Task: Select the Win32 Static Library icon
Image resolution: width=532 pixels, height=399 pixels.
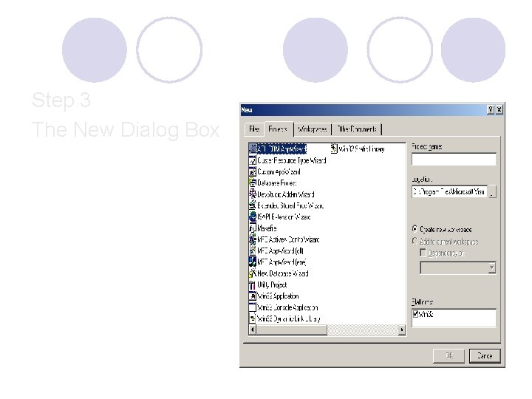Action: click(x=334, y=149)
